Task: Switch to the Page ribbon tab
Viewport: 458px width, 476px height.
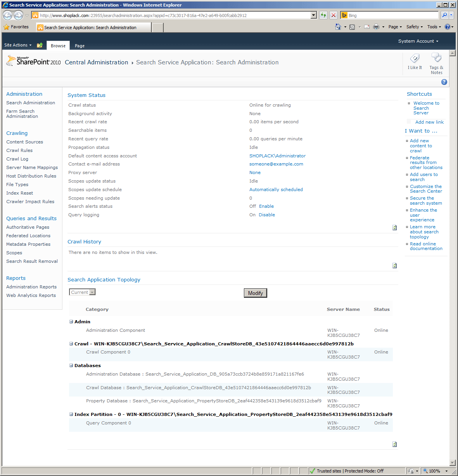Action: (80, 45)
